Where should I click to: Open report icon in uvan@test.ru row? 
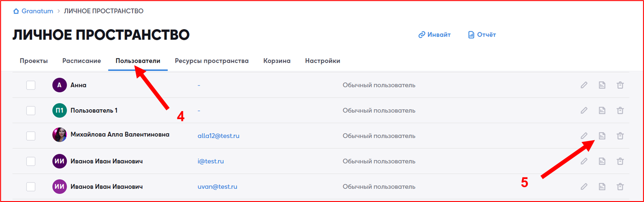pyautogui.click(x=602, y=186)
